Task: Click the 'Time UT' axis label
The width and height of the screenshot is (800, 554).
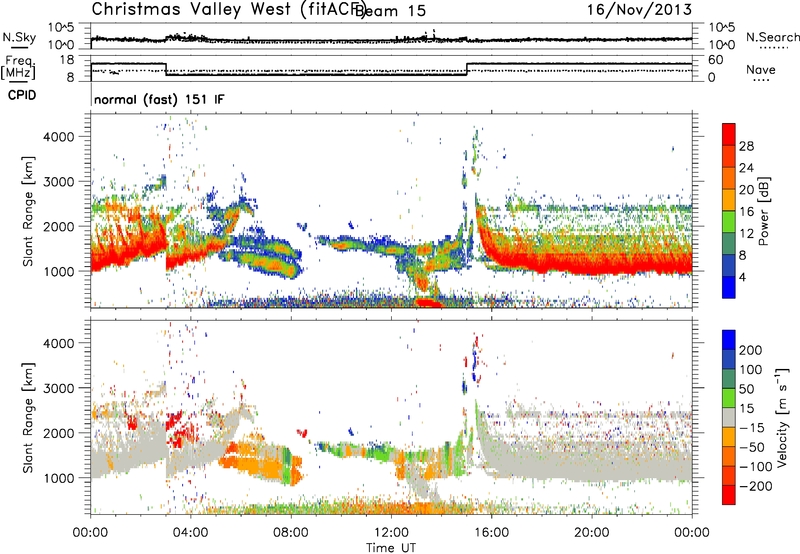Action: [x=391, y=547]
